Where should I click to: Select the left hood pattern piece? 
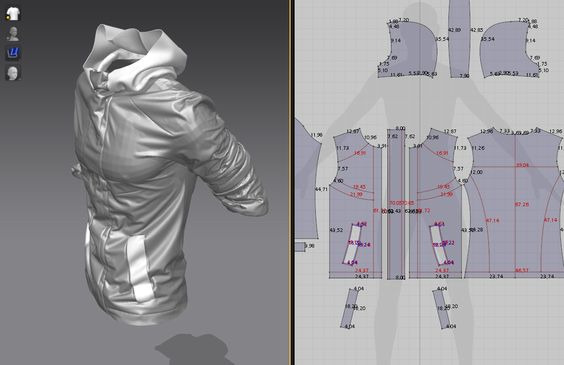point(412,49)
